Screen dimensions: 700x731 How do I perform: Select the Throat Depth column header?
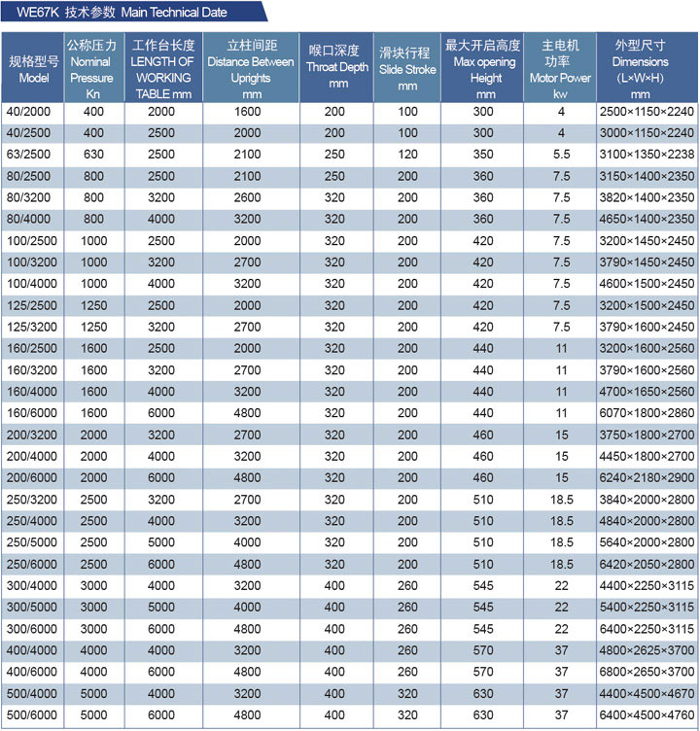click(336, 68)
